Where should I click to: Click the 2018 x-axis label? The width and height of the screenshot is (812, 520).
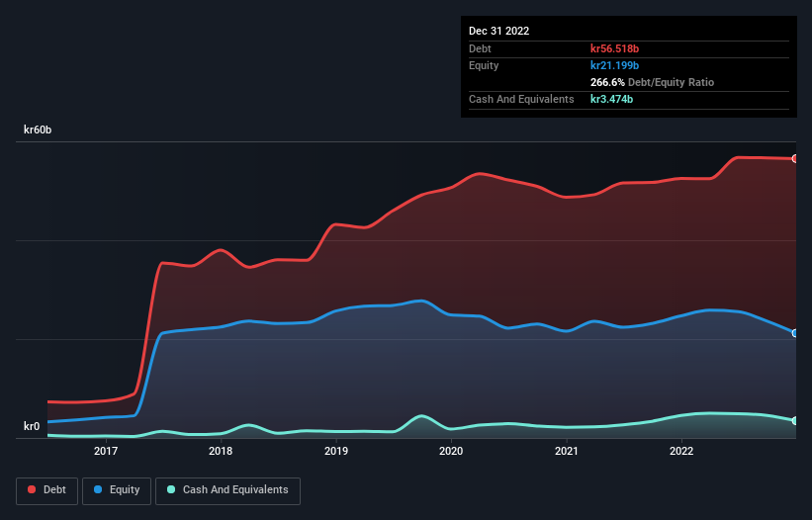(221, 451)
